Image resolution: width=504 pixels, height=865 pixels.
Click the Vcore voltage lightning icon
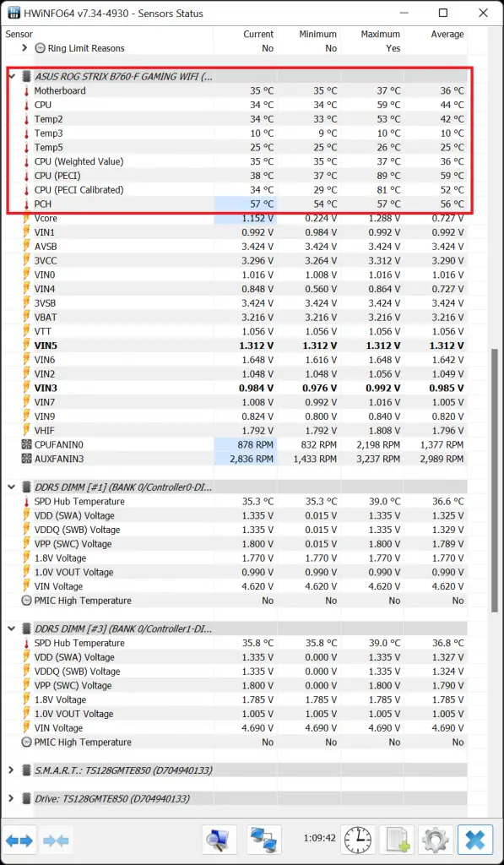(x=26, y=219)
